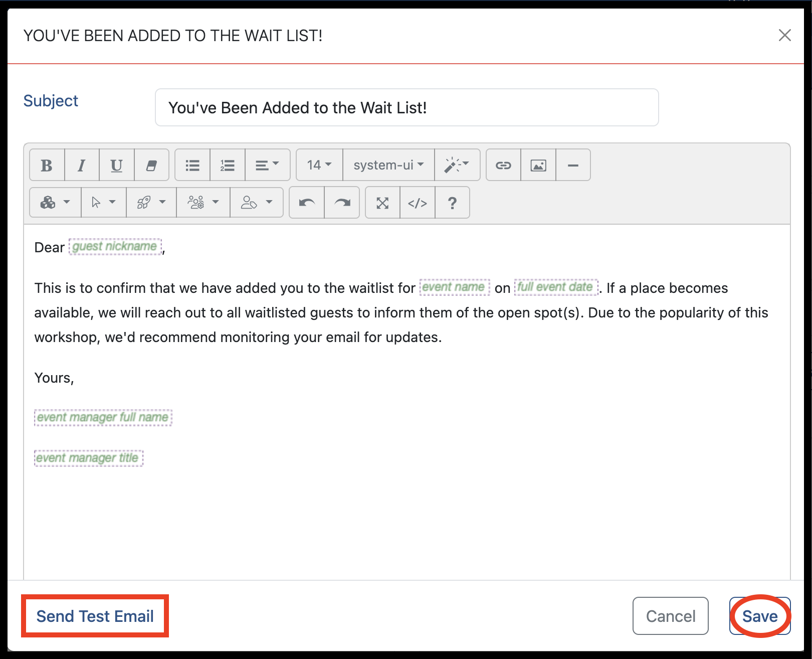
Task: Insert an unordered bullet list
Action: (x=192, y=165)
